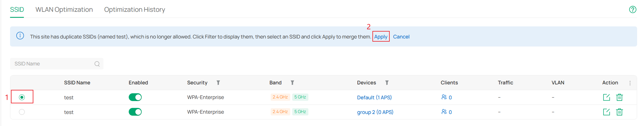
Task: Select the radio button for Default SSID
Action: tap(22, 97)
